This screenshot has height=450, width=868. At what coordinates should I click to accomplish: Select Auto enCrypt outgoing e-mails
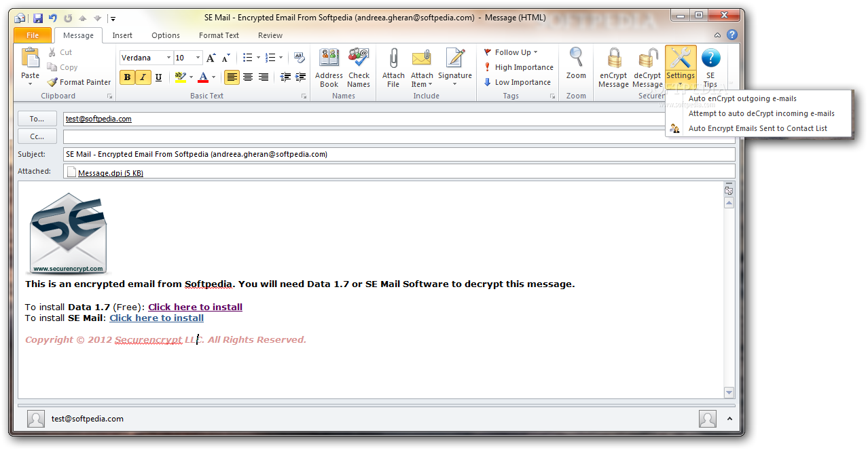[x=758, y=98]
